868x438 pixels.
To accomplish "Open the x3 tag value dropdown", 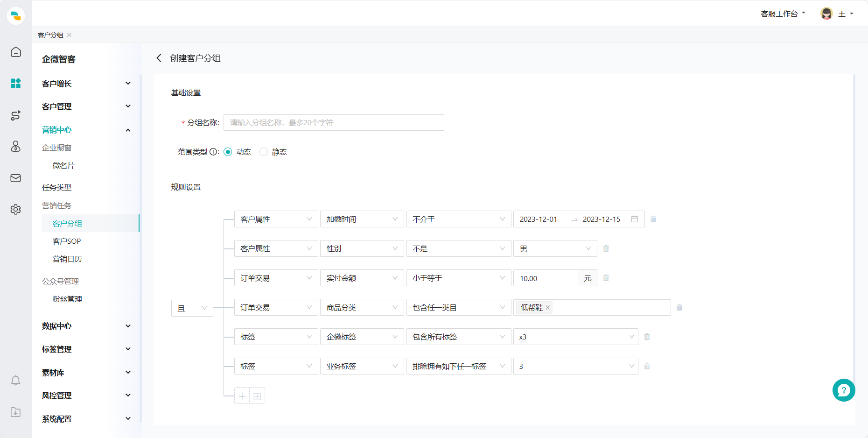I will pos(576,337).
